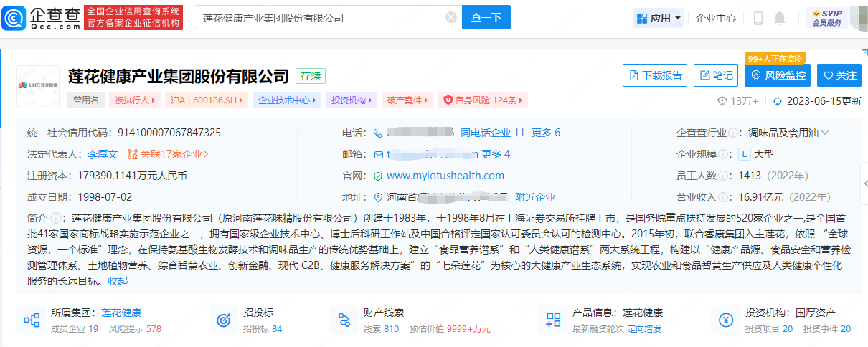Show 更多 4 email addresses
Screen dimensions: 868x347
pos(496,154)
